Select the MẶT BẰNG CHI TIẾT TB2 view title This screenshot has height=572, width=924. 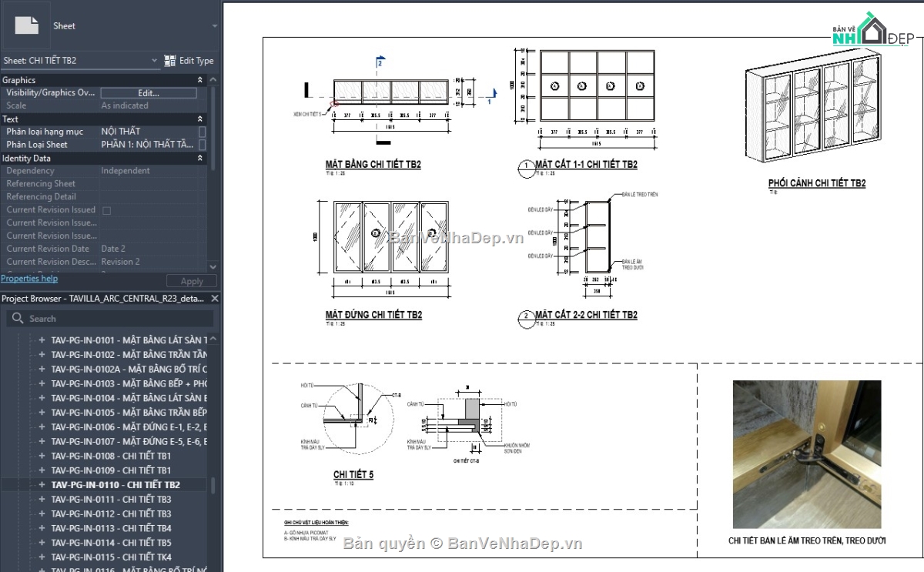pos(373,165)
